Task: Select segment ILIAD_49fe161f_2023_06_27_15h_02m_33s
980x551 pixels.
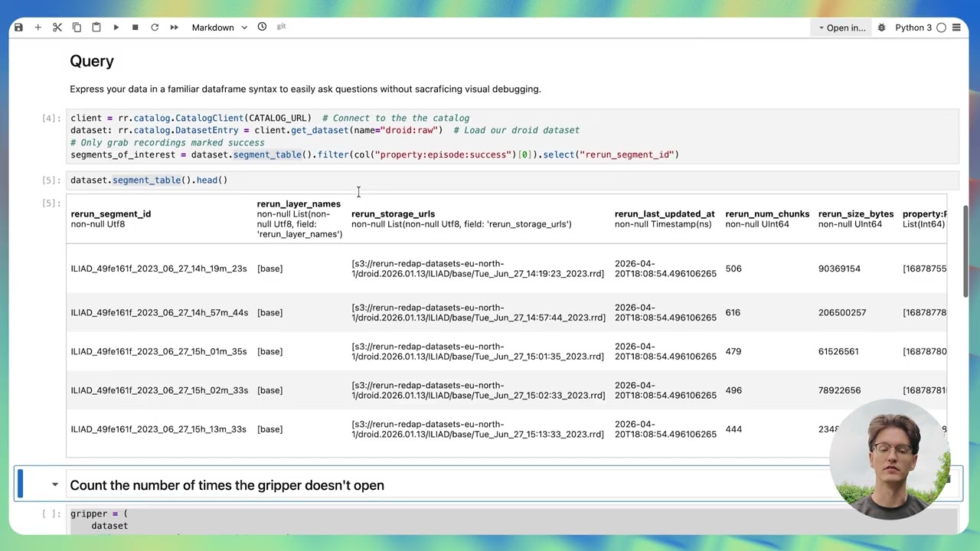Action: coord(159,390)
